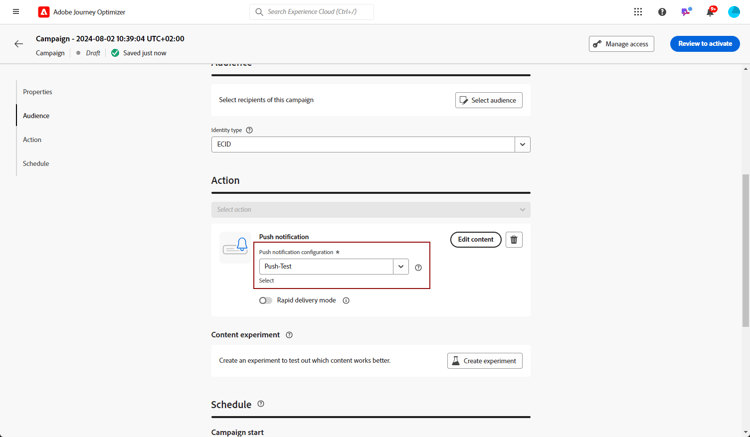Open the apps grid switcher
This screenshot has height=437, width=750.
click(638, 12)
